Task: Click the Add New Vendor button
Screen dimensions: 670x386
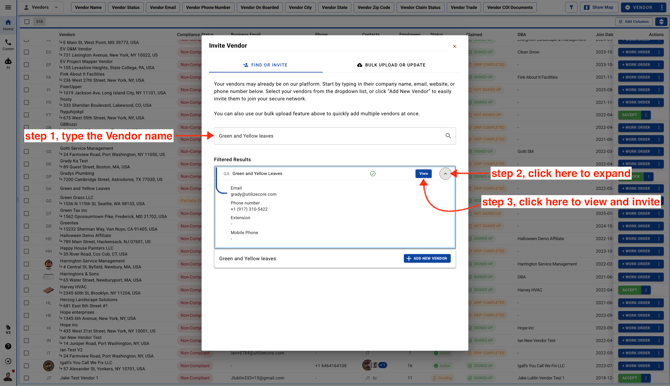Action: (x=427, y=259)
